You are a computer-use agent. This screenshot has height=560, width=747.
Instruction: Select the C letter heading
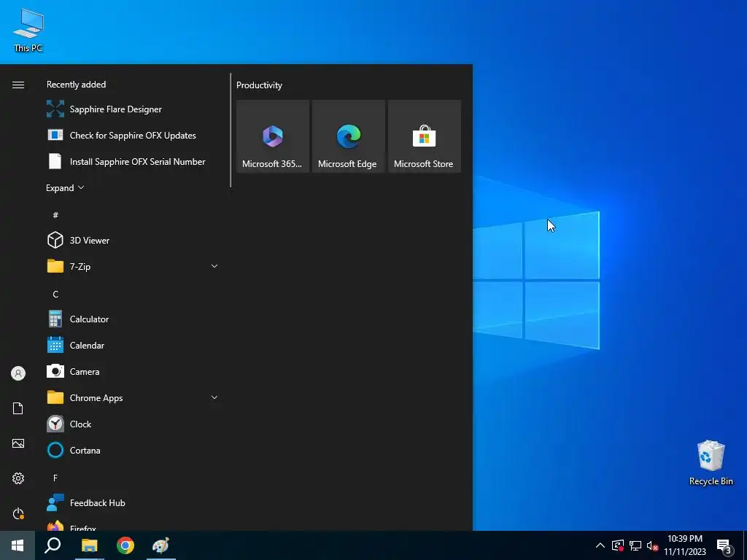pyautogui.click(x=55, y=295)
